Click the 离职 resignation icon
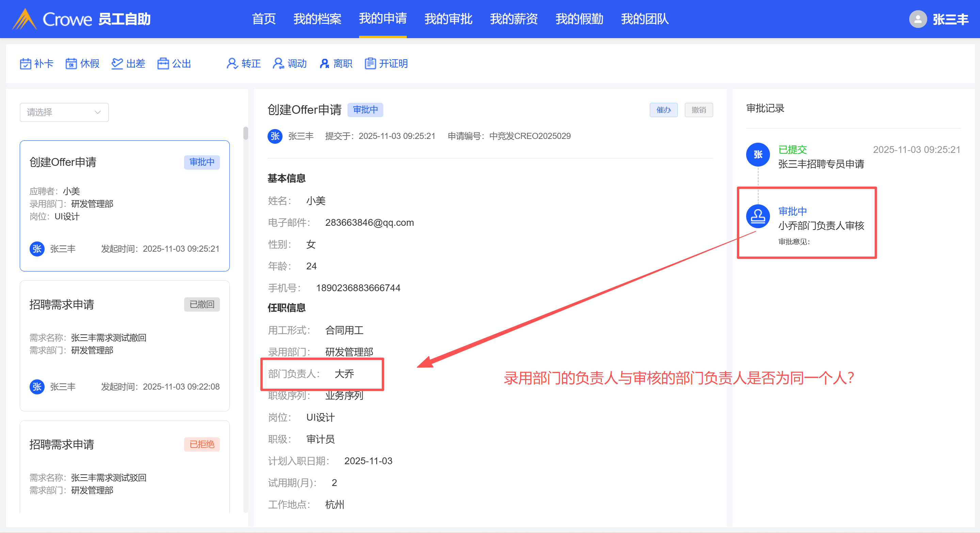 tap(324, 64)
